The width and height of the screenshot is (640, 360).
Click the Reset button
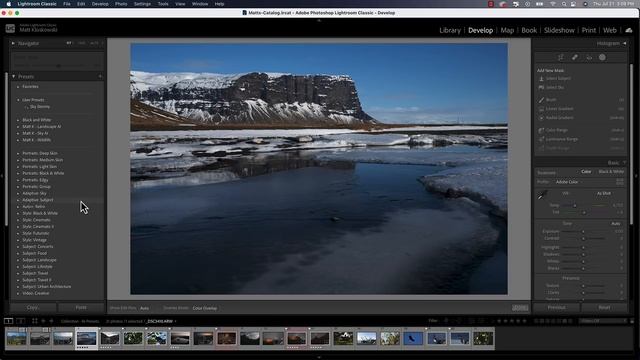coord(604,307)
